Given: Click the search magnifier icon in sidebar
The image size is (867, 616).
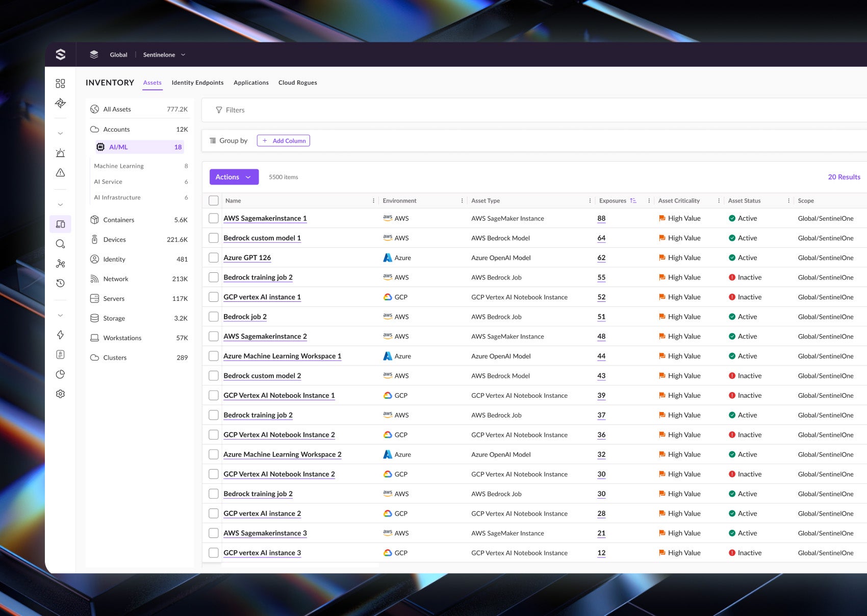Looking at the screenshot, I should click(x=60, y=244).
